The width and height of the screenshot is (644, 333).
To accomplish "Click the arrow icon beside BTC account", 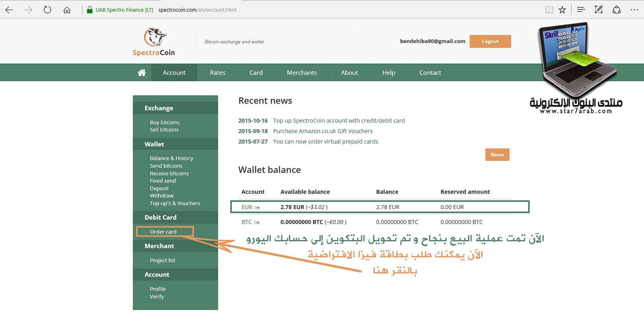I will pyautogui.click(x=256, y=222).
